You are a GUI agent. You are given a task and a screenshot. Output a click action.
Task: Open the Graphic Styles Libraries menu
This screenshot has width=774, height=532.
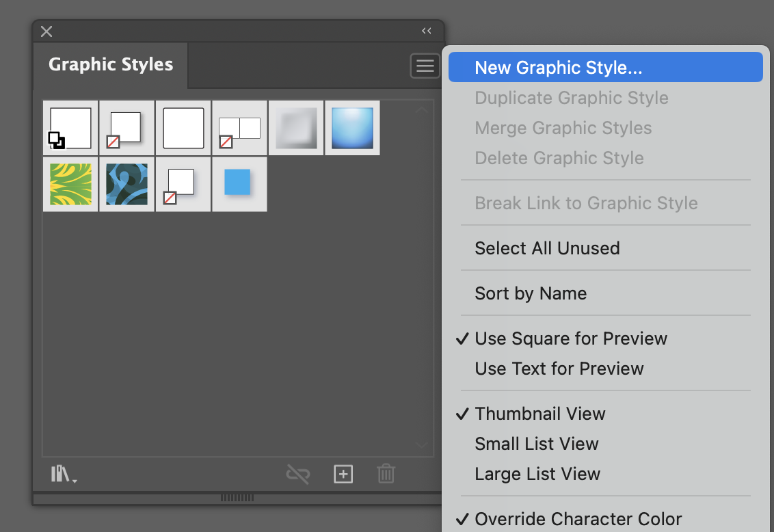pyautogui.click(x=62, y=473)
